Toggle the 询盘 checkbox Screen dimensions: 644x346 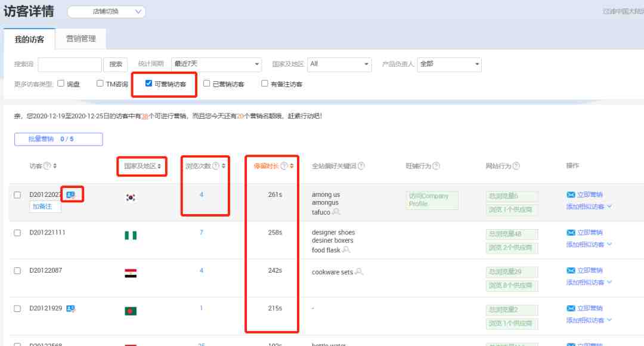point(61,84)
